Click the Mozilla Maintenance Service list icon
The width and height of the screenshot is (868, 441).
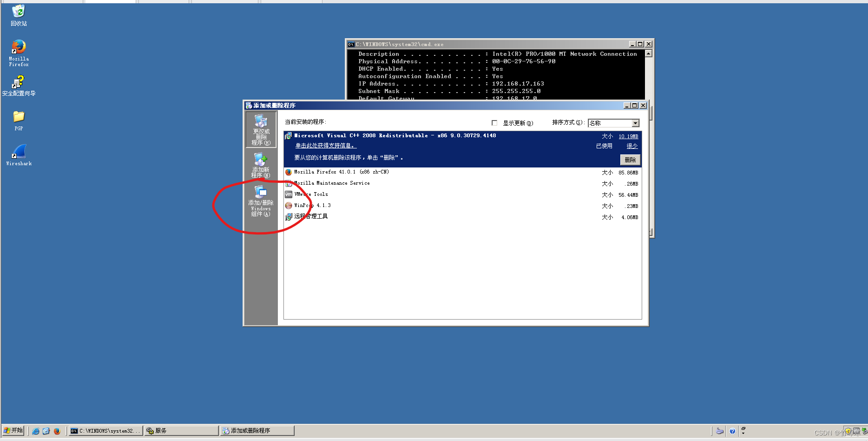click(x=289, y=183)
